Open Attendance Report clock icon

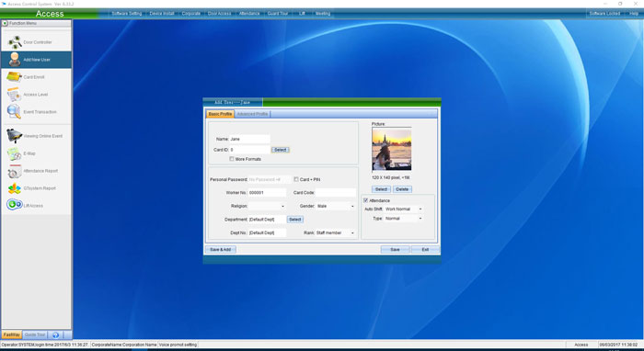[x=14, y=171]
